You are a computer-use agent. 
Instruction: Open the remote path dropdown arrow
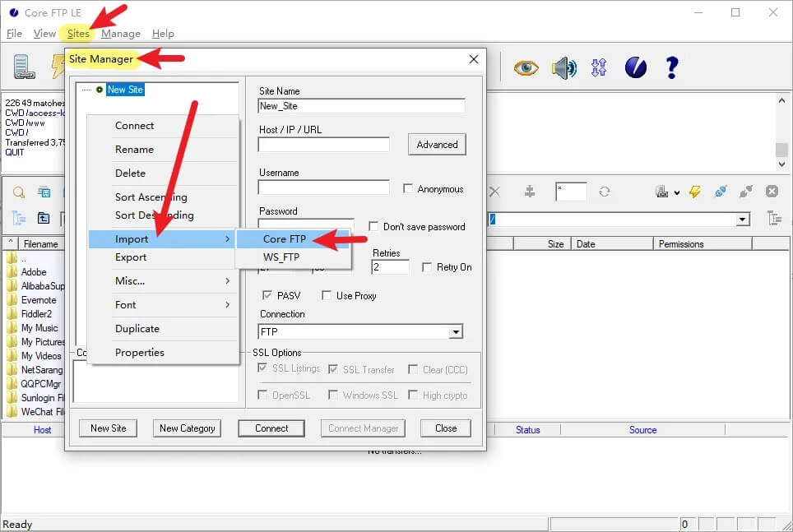[x=743, y=220]
